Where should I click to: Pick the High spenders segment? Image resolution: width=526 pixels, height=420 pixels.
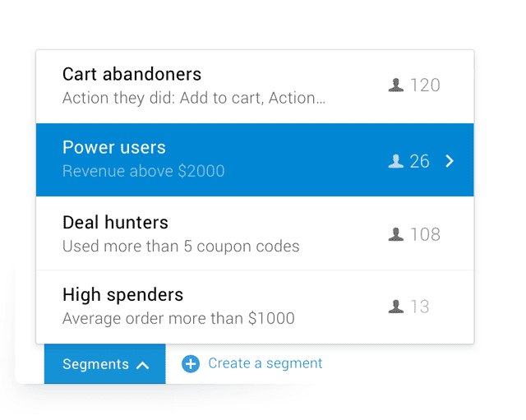click(255, 307)
